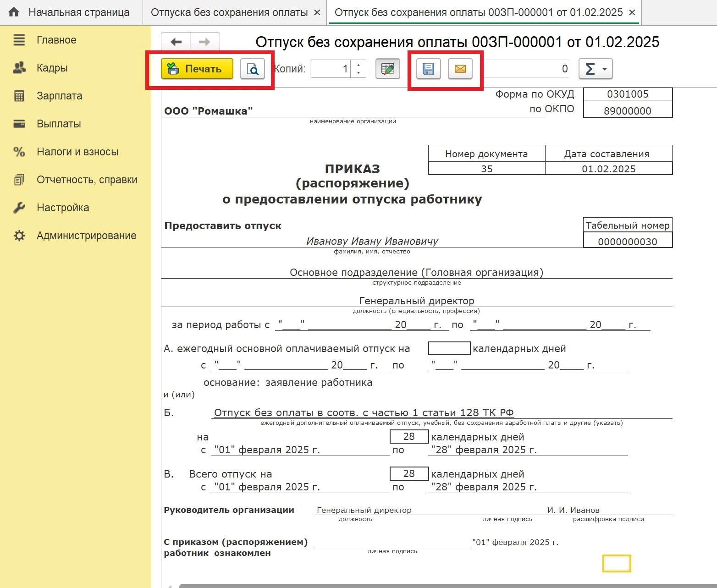This screenshot has height=588, width=717.
Task: Increase copies count with up arrow
Action: point(358,65)
